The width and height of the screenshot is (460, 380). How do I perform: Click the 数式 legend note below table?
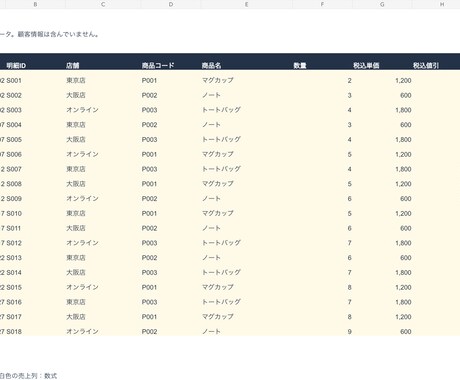click(28, 376)
